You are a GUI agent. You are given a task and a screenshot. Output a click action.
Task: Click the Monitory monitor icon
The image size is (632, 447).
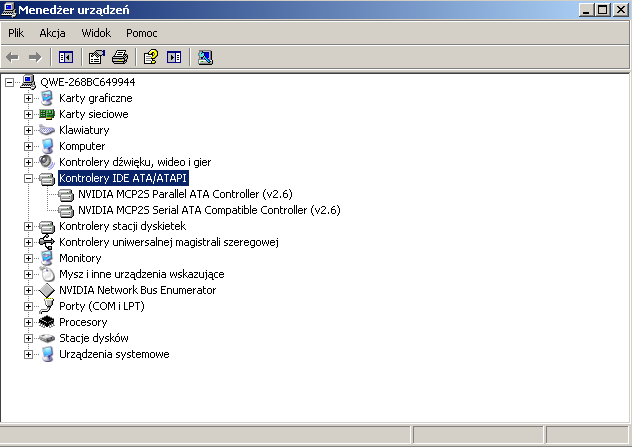point(47,258)
